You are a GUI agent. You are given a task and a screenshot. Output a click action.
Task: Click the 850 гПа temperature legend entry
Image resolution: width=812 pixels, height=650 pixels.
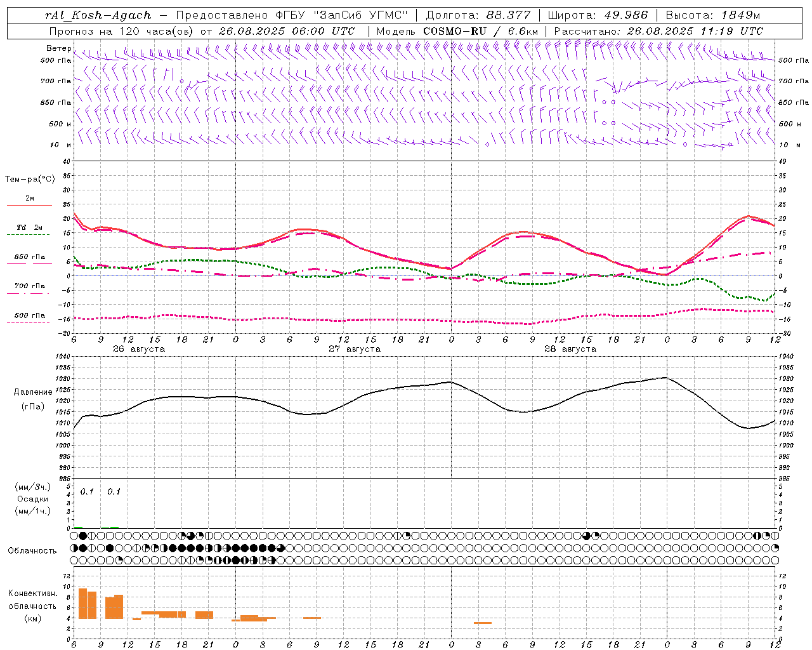click(30, 257)
